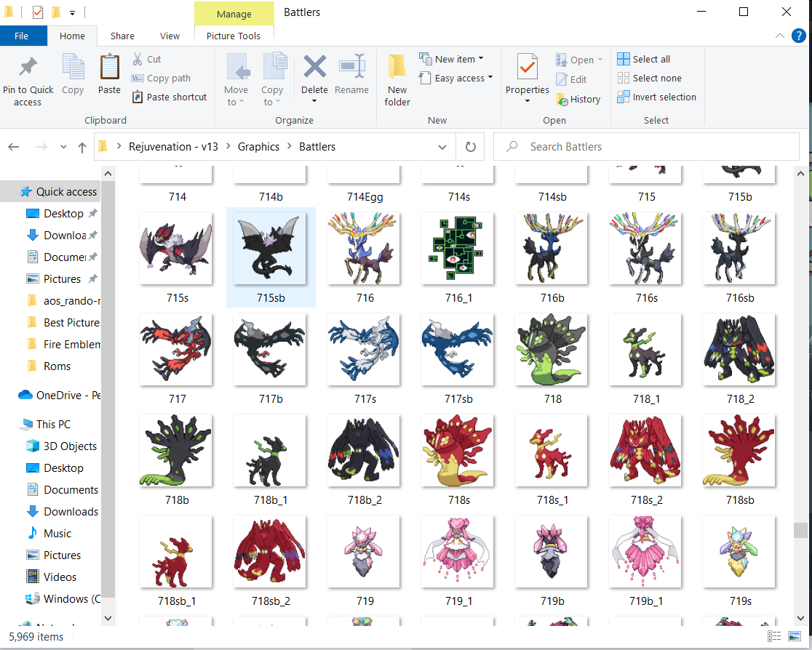Expand the Properties dropdown arrow
Screen dimensions: 812x650
click(528, 101)
